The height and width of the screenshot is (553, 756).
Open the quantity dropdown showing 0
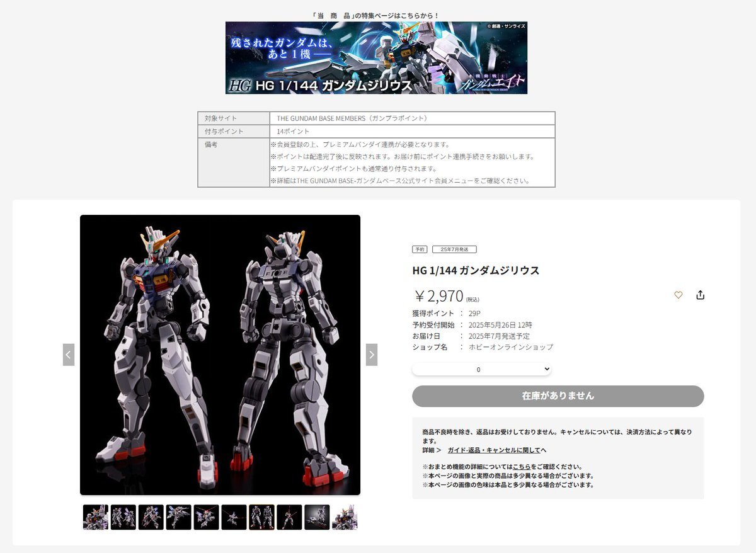[482, 369]
